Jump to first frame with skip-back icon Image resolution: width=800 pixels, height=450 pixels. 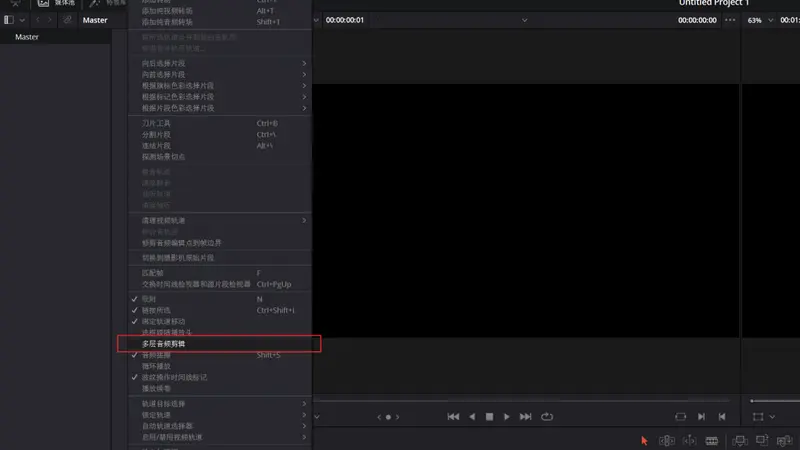click(453, 416)
